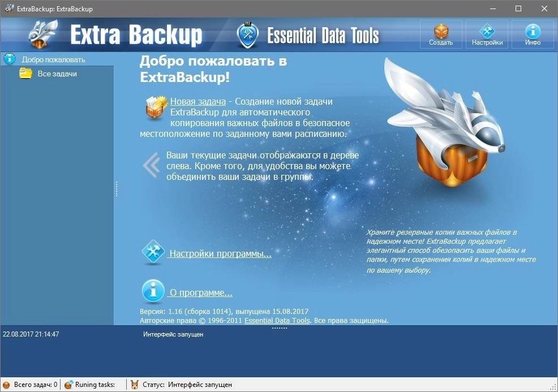
Task: Click the round info icon beside О программе
Action: pyautogui.click(x=153, y=291)
